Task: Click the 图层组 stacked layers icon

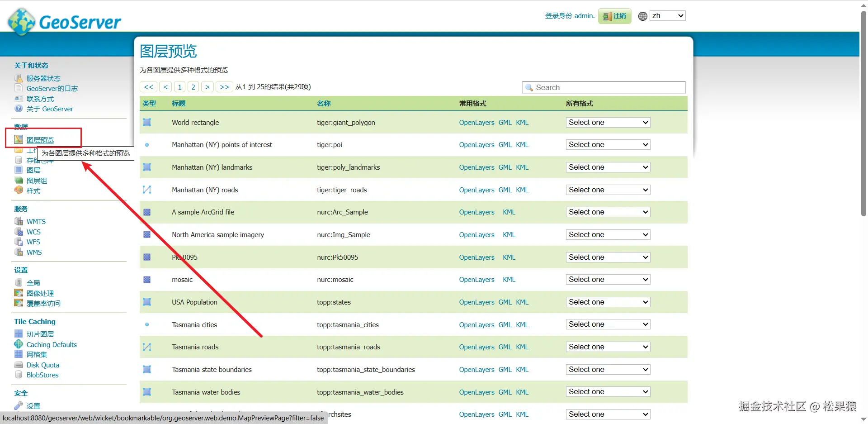Action: tap(19, 180)
